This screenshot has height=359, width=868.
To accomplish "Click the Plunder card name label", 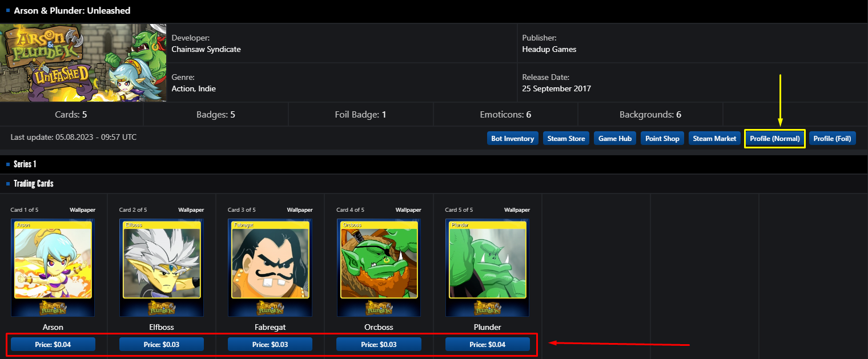I will pyautogui.click(x=488, y=327).
